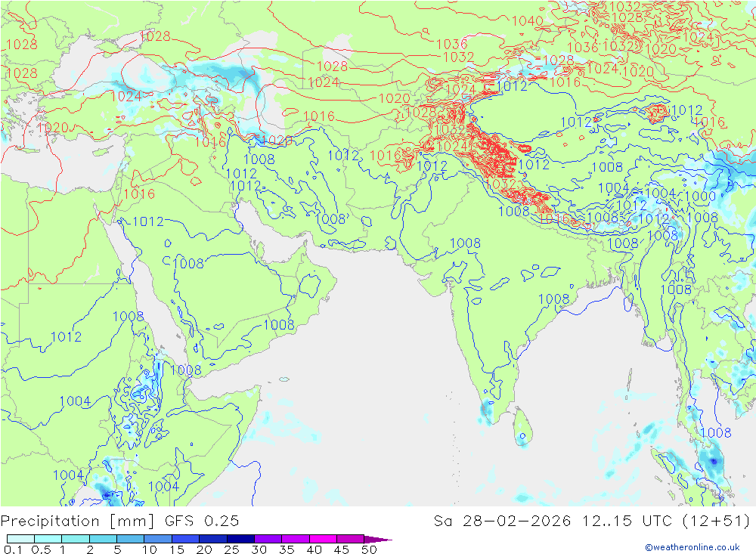Click the "(12+51)" forecast offset text
Screen dimensions: 756x554
click(x=717, y=521)
